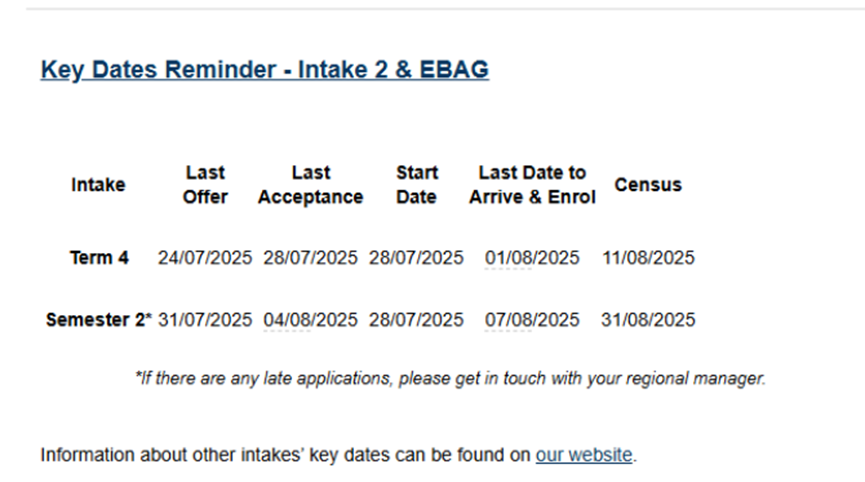Click Term 4 last offer date 24/07/2025
The width and height of the screenshot is (865, 482).
pos(205,258)
